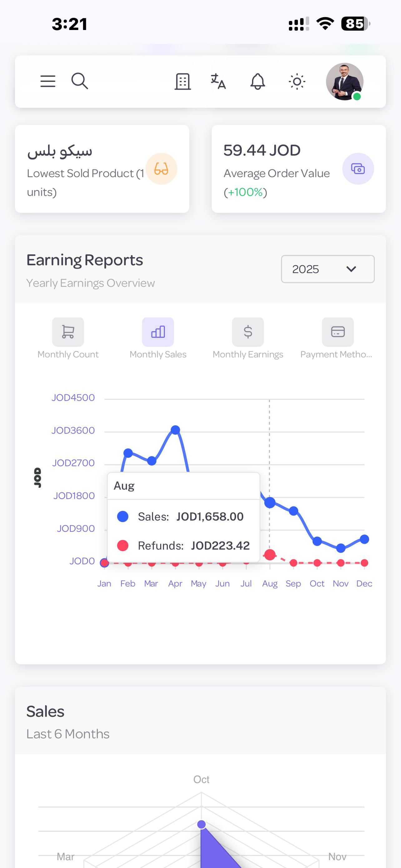Select the April sales peak data point
Viewport: 401px width, 868px height.
pos(176,430)
